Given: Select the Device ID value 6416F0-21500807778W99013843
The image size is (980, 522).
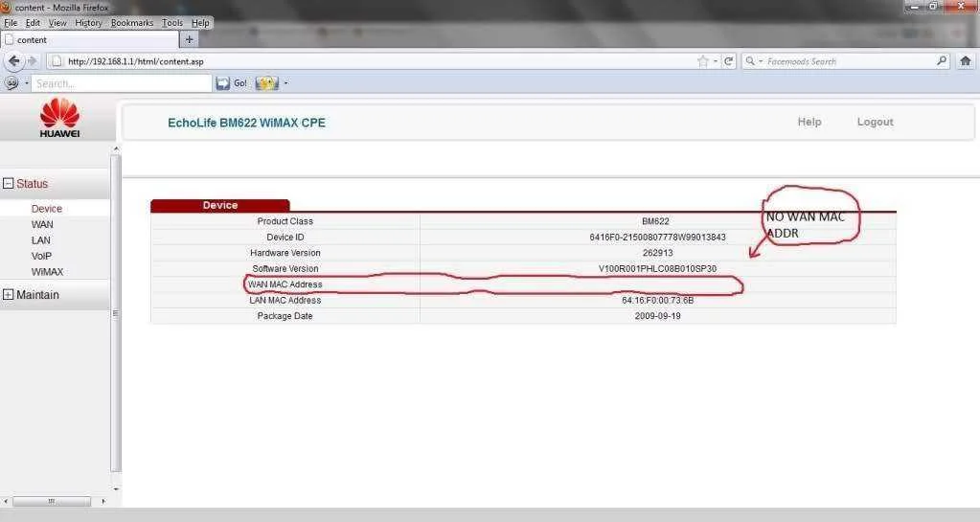Looking at the screenshot, I should coord(657,237).
